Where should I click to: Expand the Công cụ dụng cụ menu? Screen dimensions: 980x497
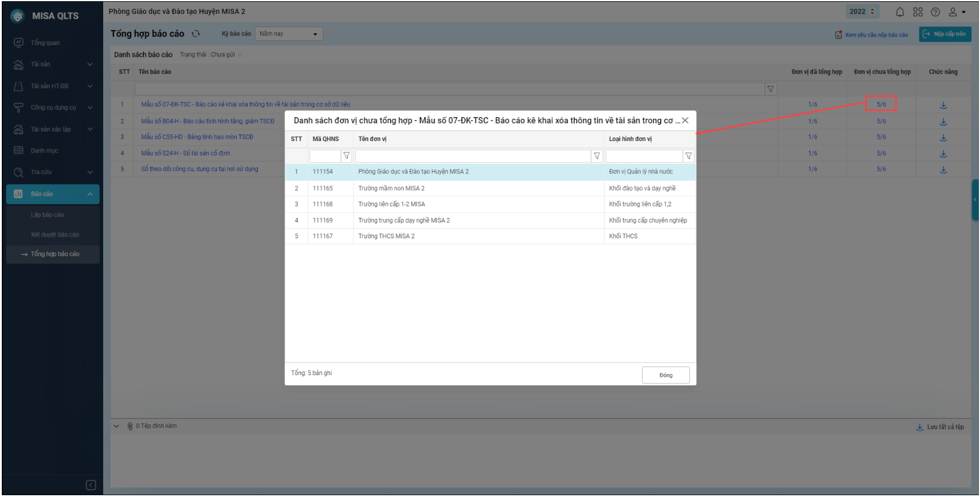90,107
